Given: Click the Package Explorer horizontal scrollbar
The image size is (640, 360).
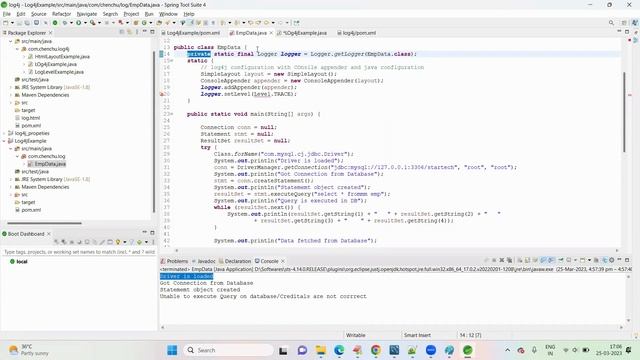Looking at the screenshot, I should (x=44, y=223).
